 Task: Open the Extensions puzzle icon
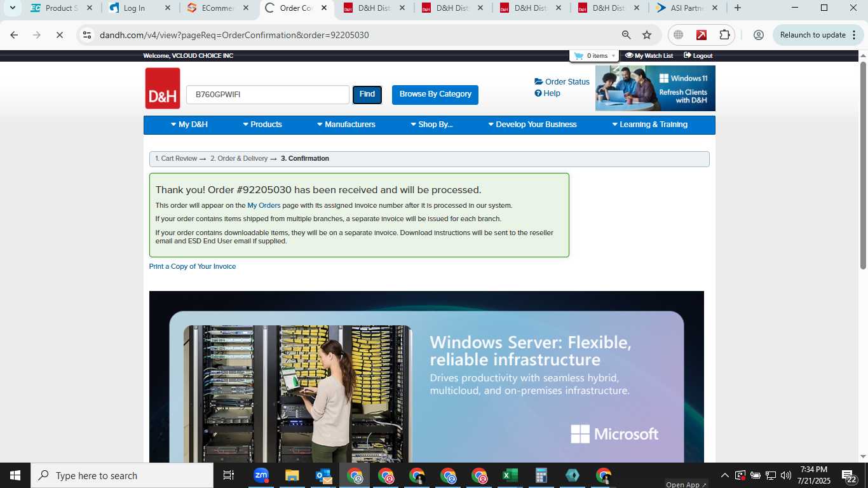click(x=724, y=35)
